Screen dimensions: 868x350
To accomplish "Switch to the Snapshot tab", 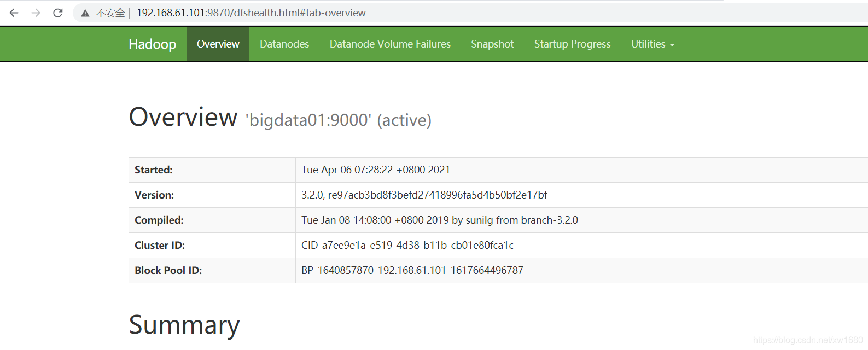I will pos(492,44).
